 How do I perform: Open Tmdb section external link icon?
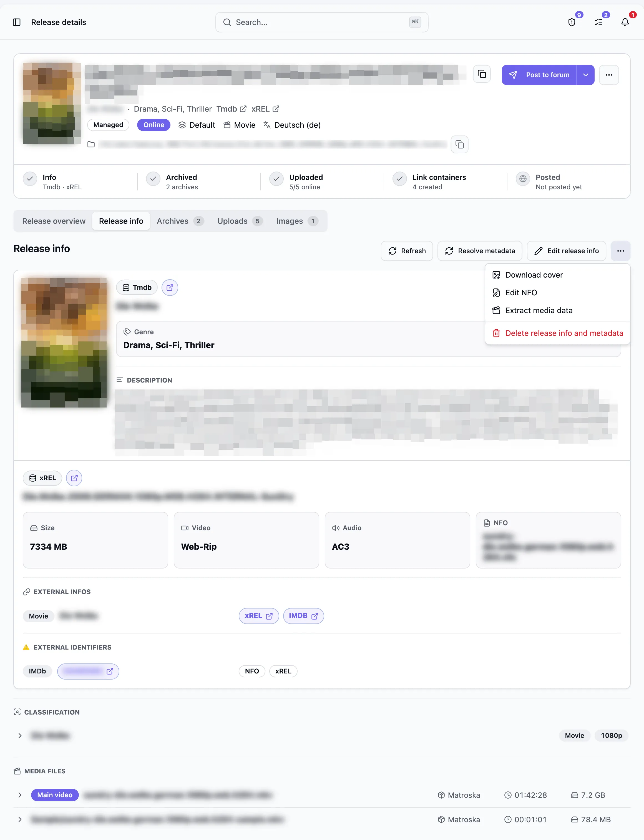[170, 288]
